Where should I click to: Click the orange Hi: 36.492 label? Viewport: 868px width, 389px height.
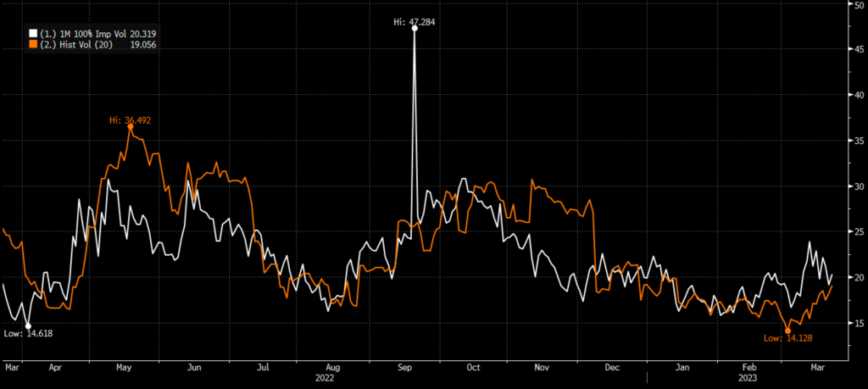[x=130, y=120]
